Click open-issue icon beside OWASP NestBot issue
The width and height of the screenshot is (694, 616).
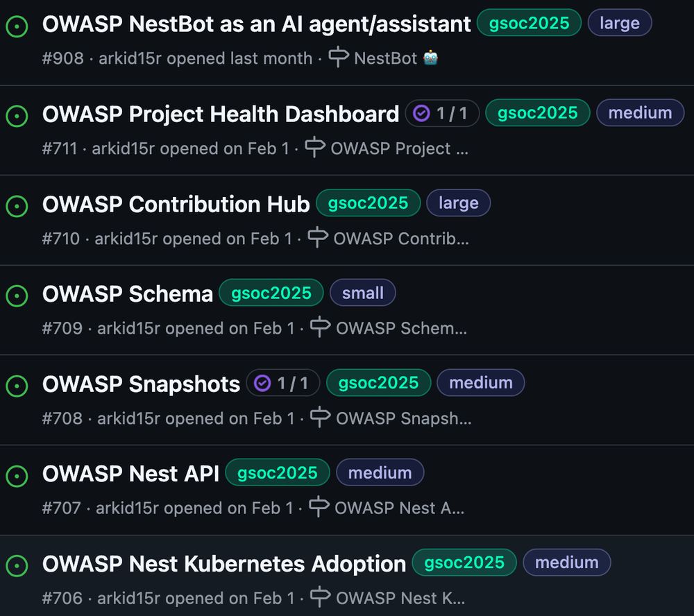click(x=17, y=26)
